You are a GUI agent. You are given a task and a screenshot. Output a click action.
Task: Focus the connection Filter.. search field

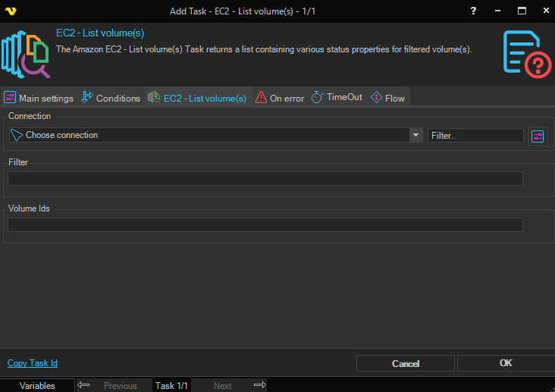coord(475,136)
